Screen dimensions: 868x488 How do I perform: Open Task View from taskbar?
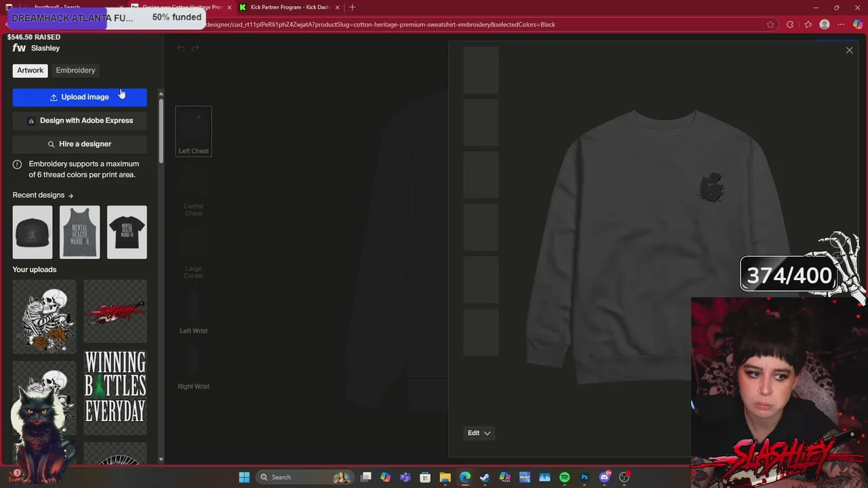coord(366,477)
